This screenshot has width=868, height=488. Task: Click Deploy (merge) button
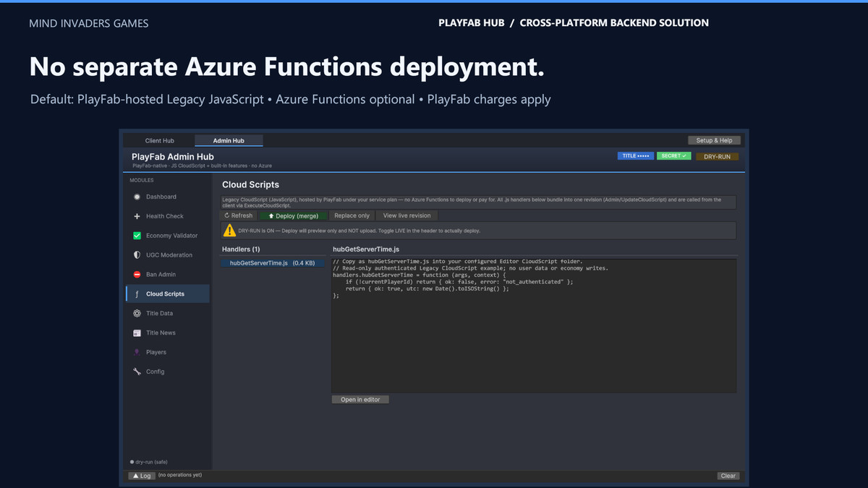click(293, 215)
